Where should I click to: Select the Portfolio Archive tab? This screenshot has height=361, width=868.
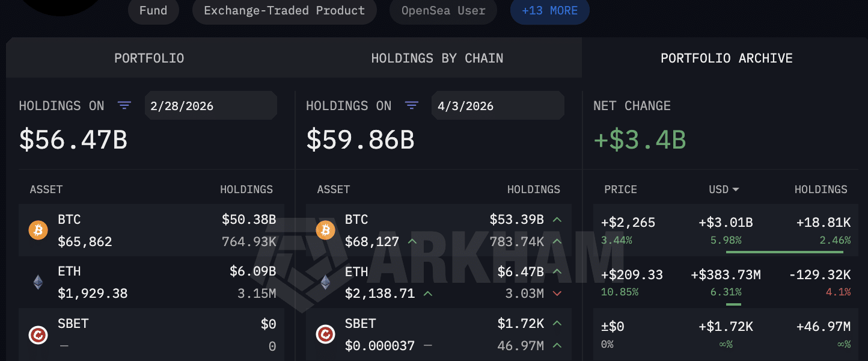726,58
